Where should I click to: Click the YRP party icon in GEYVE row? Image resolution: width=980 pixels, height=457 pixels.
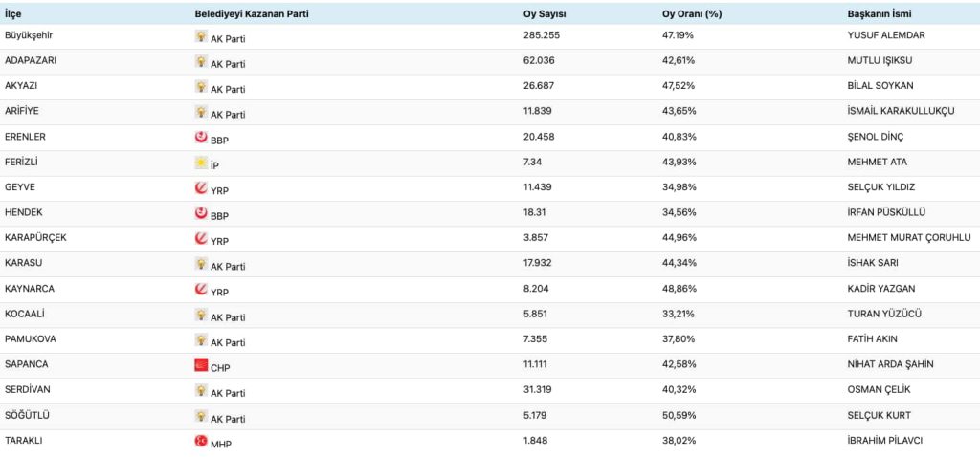(x=201, y=188)
